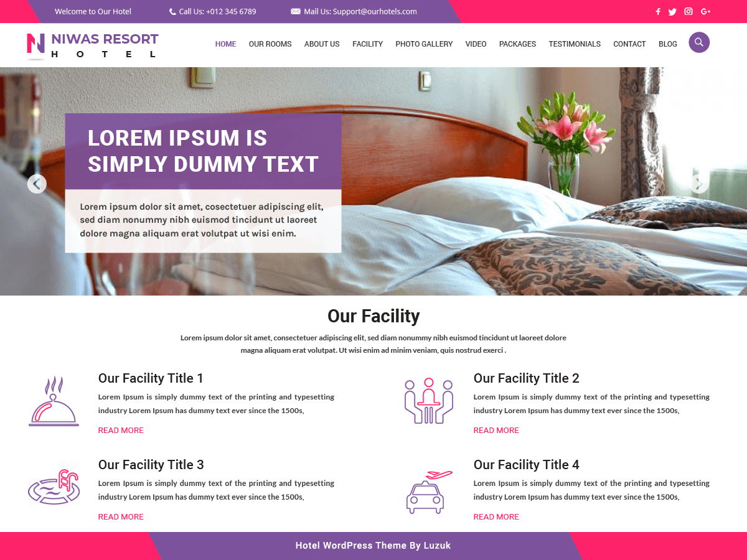The width and height of the screenshot is (747, 560).
Task: Open the Instagram social icon
Action: point(688,11)
